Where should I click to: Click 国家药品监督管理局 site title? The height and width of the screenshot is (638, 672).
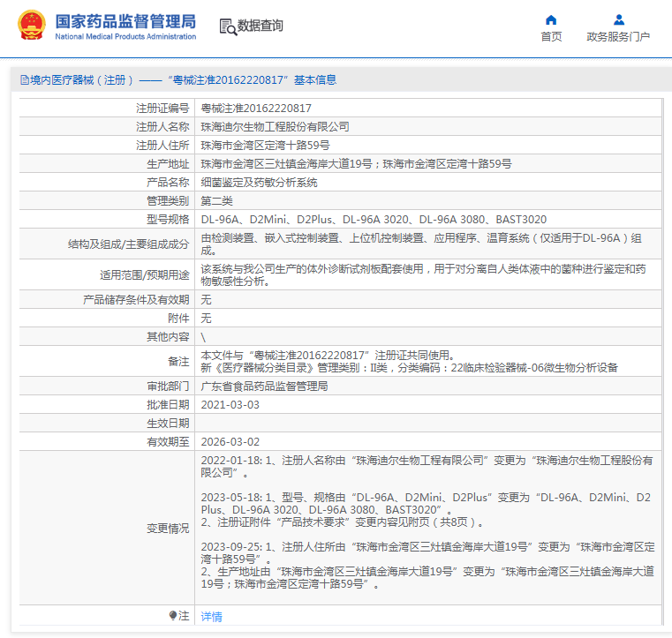point(125,21)
